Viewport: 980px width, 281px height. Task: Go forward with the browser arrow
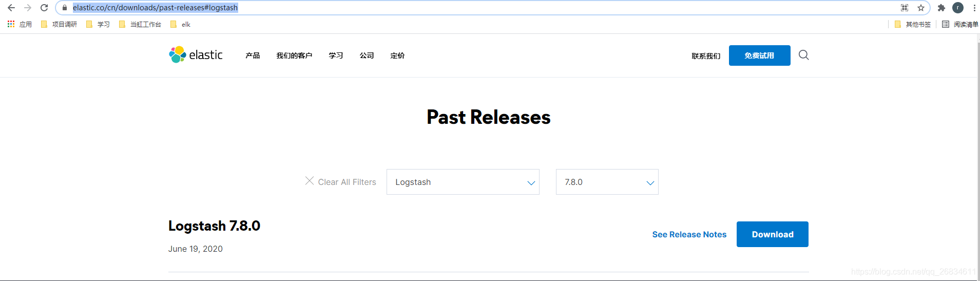(28, 8)
